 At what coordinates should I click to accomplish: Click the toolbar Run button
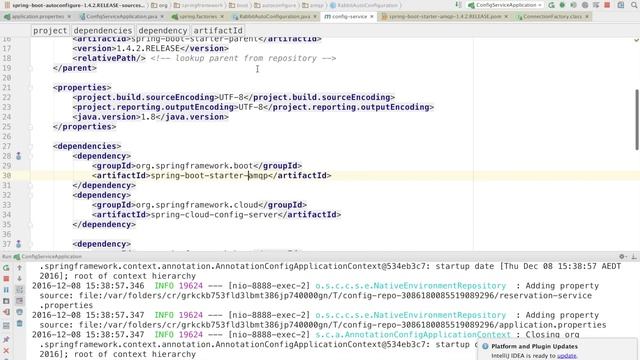click(x=551, y=5)
